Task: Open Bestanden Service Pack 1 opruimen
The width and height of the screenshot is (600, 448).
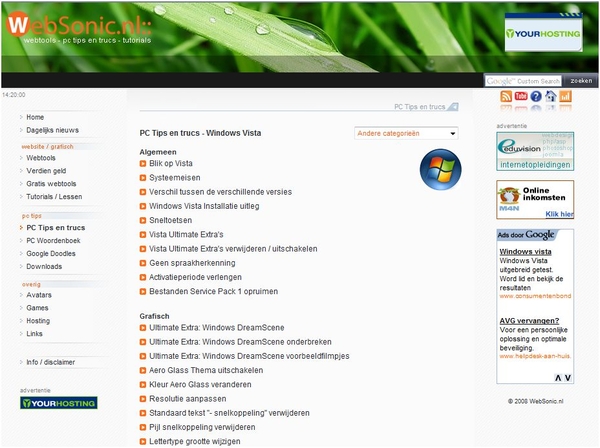Action: tap(214, 292)
